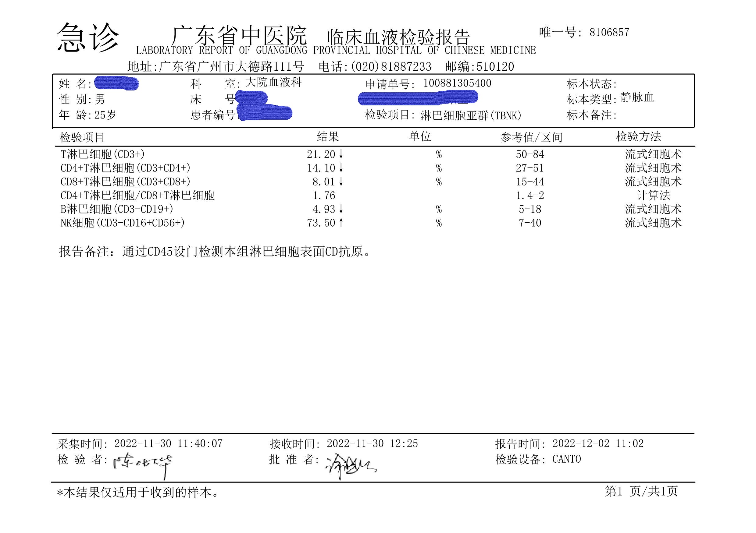Click the reference range 5-18

530,209
